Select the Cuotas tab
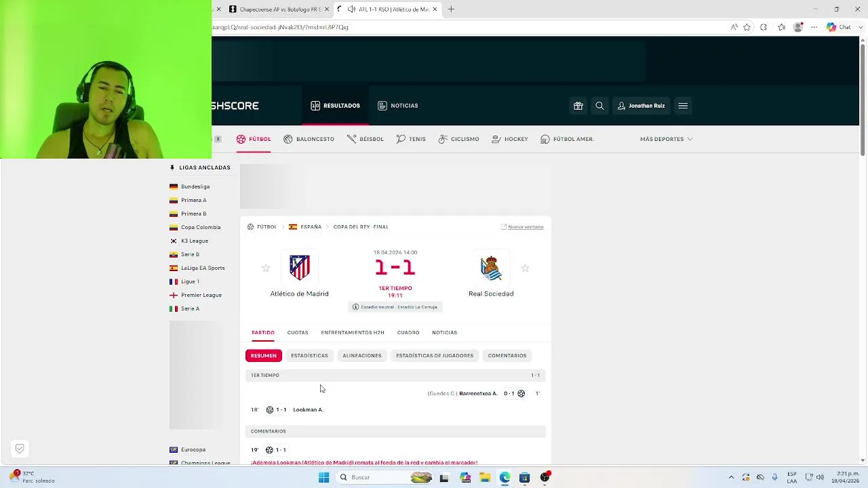868x488 pixels. 298,333
